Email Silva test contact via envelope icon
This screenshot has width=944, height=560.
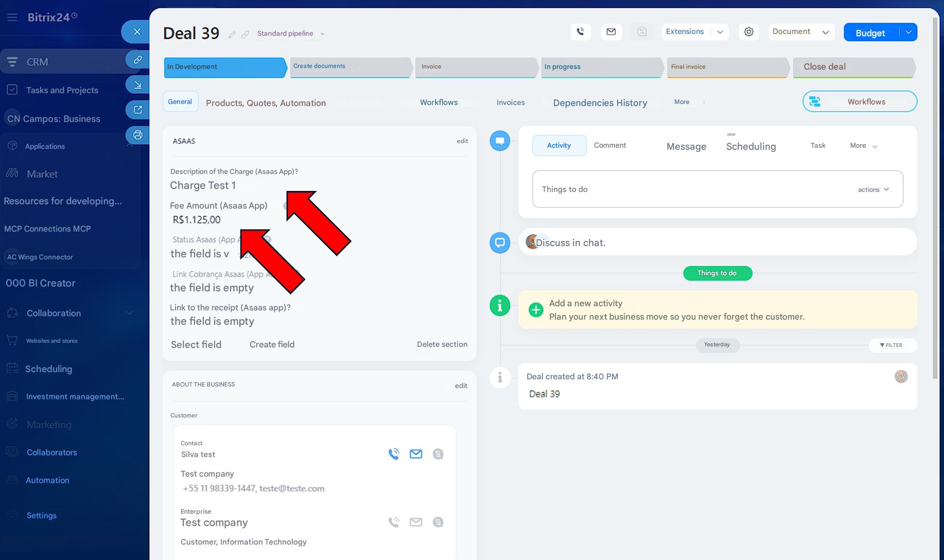pyautogui.click(x=416, y=454)
